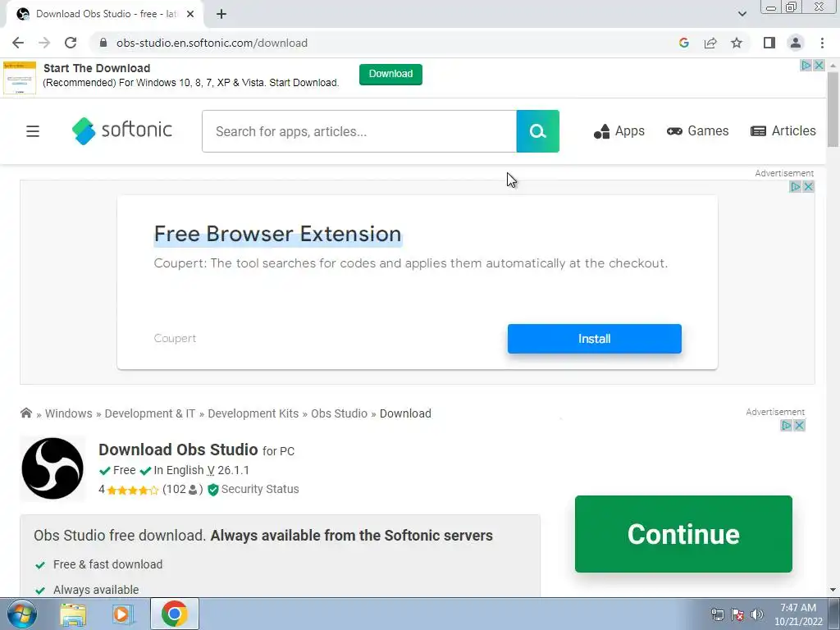Open the volume speaker icon

click(x=757, y=614)
